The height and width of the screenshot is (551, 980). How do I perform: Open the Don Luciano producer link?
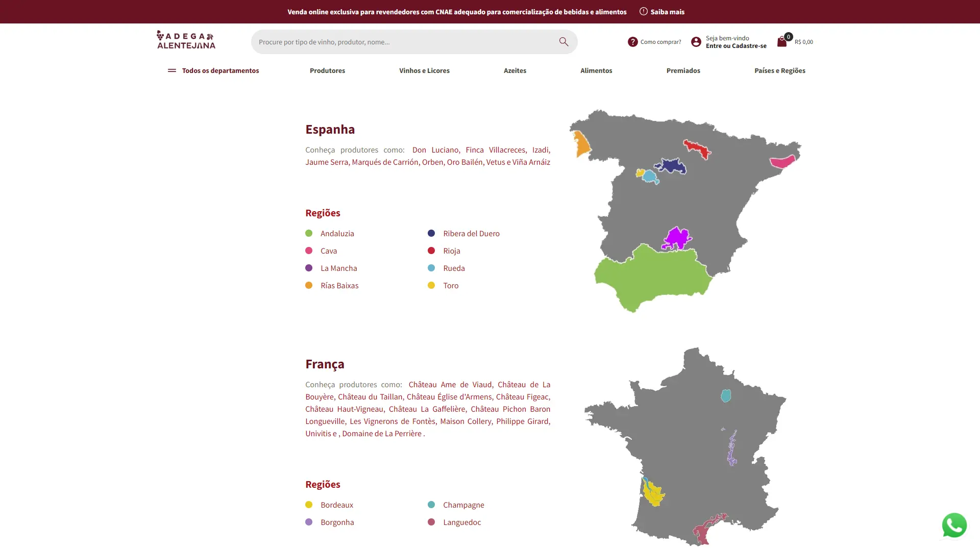[x=435, y=149]
